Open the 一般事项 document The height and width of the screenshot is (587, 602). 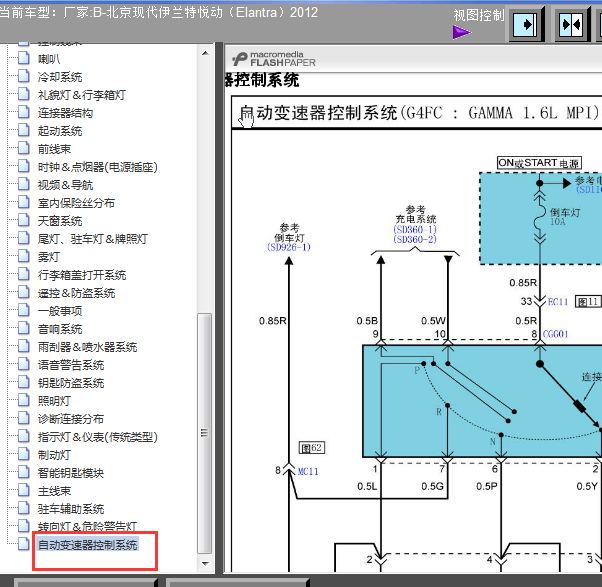(x=60, y=311)
